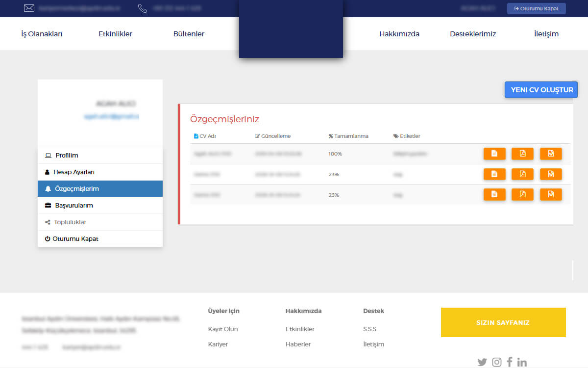Go to Hesap Ayarları in sidebar
The image size is (588, 368).
[100, 172]
